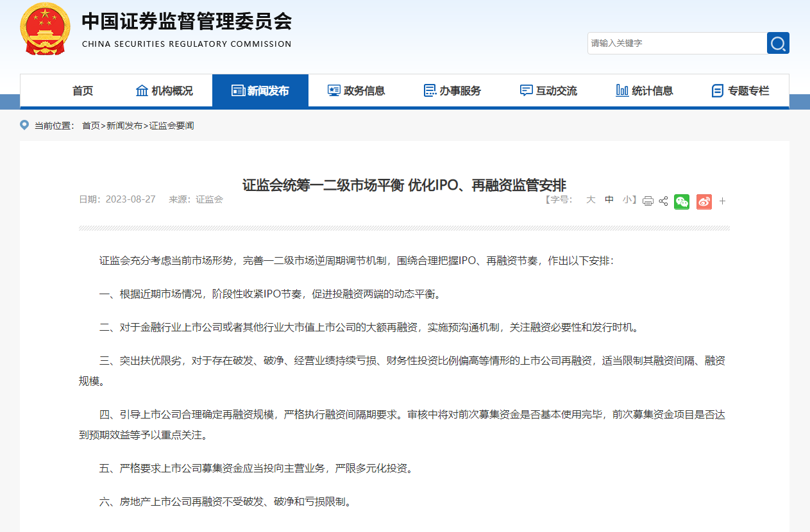Go to the 政务信息 navigation tab
Image resolution: width=810 pixels, height=532 pixels.
tap(357, 90)
